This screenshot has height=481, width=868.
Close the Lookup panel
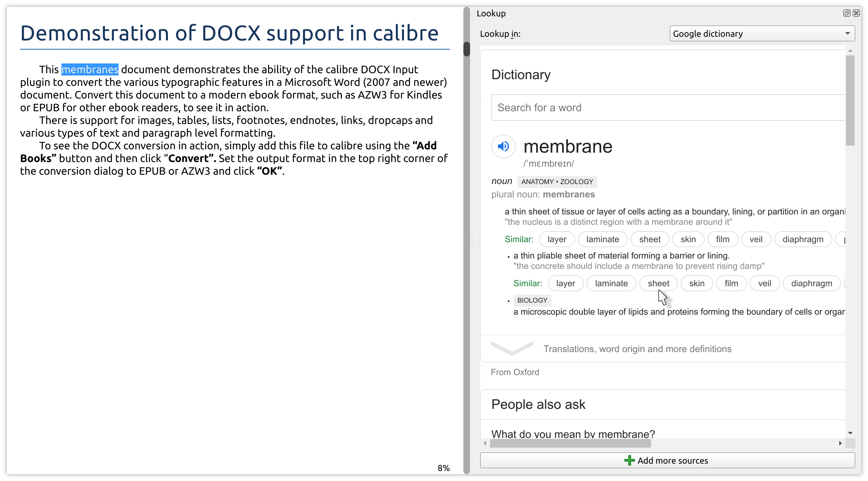[856, 13]
